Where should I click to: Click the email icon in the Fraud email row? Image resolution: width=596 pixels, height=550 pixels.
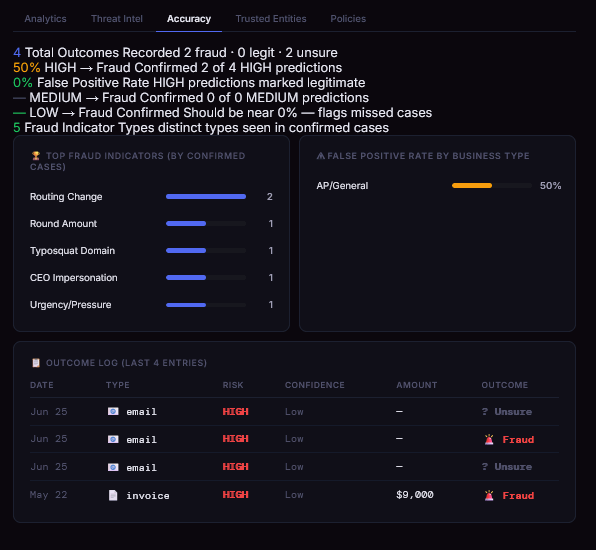[x=113, y=439]
